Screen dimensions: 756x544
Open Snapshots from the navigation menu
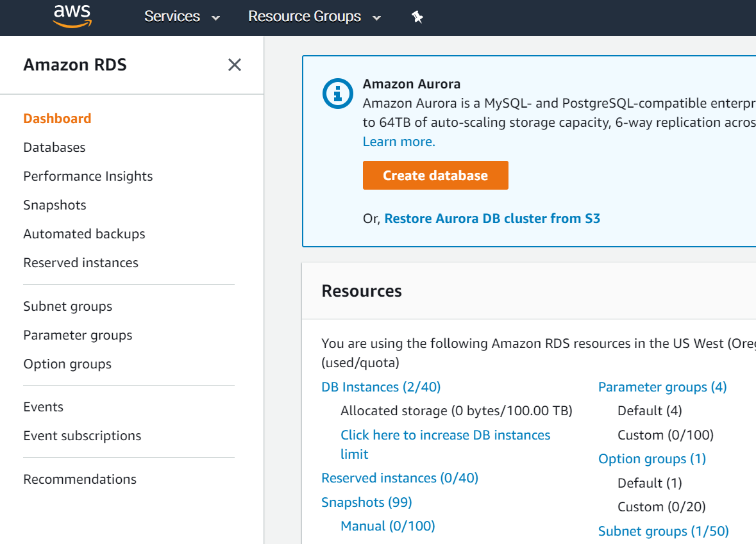55,205
